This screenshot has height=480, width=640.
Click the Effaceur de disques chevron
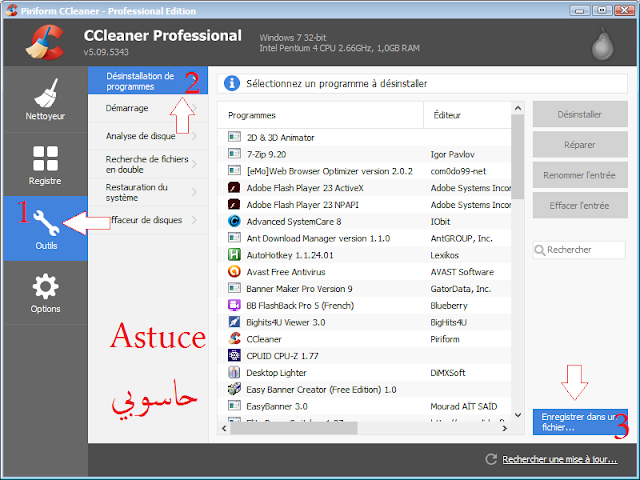click(194, 220)
